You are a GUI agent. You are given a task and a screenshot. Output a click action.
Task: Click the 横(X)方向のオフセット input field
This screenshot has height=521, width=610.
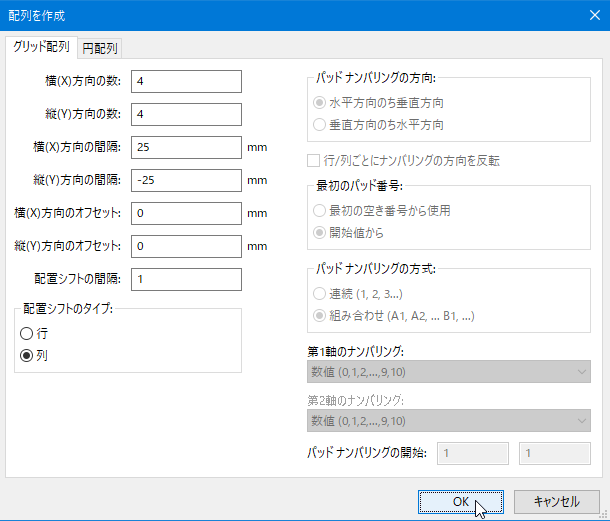[x=186, y=213]
